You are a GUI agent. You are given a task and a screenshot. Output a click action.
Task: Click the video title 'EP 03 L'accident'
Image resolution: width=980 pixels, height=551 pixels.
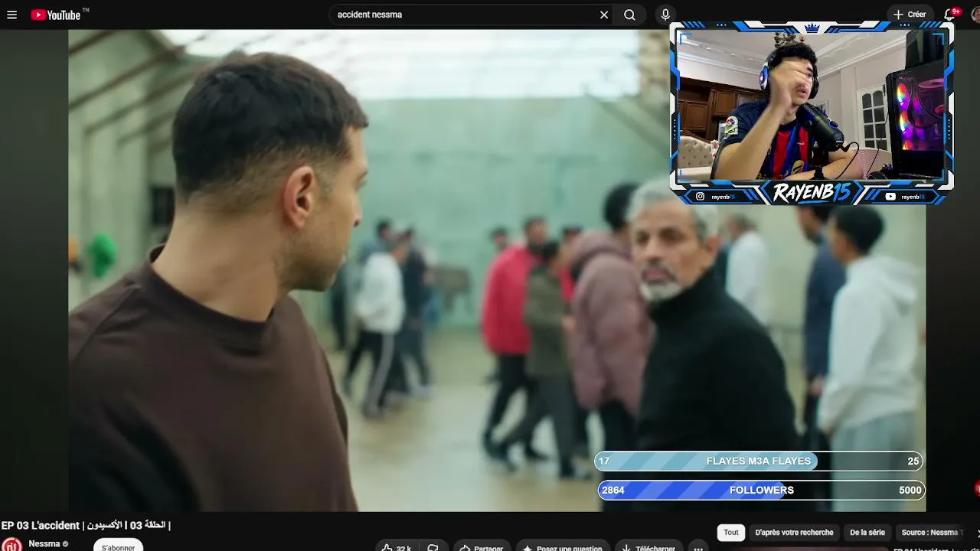86,526
